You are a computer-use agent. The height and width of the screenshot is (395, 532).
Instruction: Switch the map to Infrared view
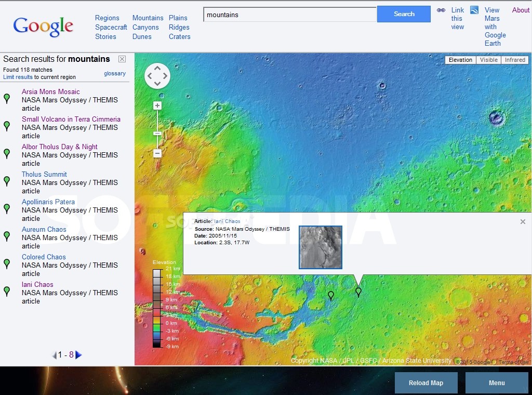pyautogui.click(x=515, y=60)
